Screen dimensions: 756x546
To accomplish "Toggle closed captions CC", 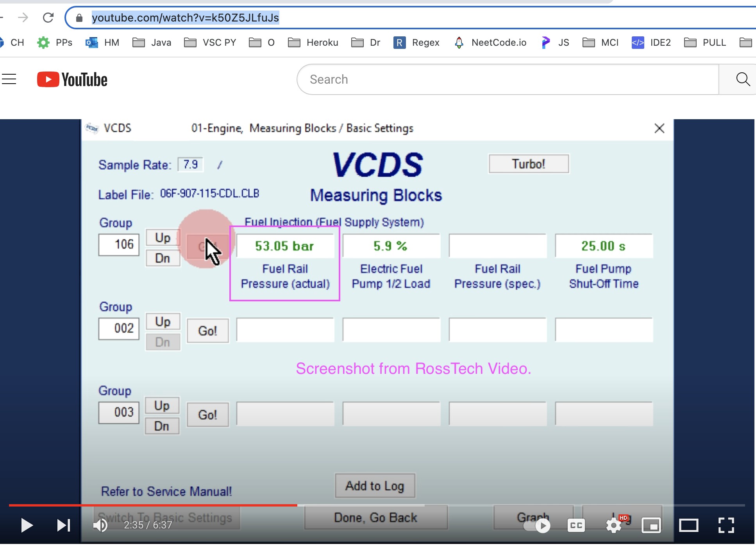I will click(576, 526).
